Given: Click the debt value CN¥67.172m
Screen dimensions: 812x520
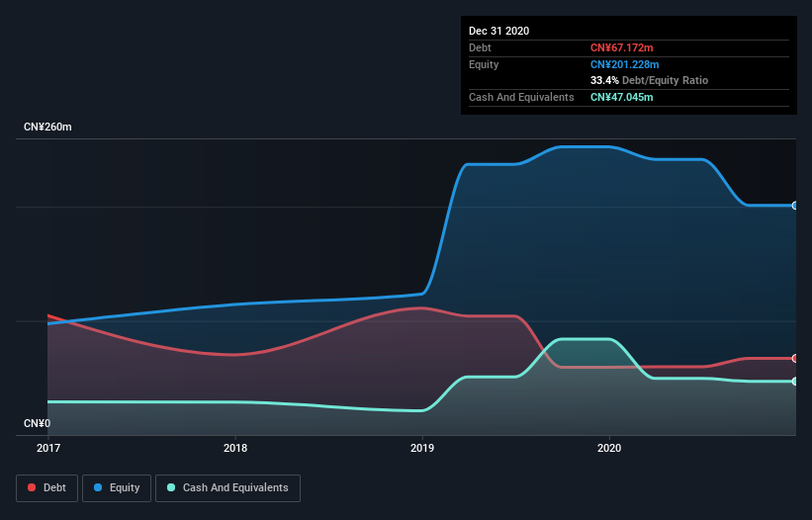Looking at the screenshot, I should (x=621, y=47).
